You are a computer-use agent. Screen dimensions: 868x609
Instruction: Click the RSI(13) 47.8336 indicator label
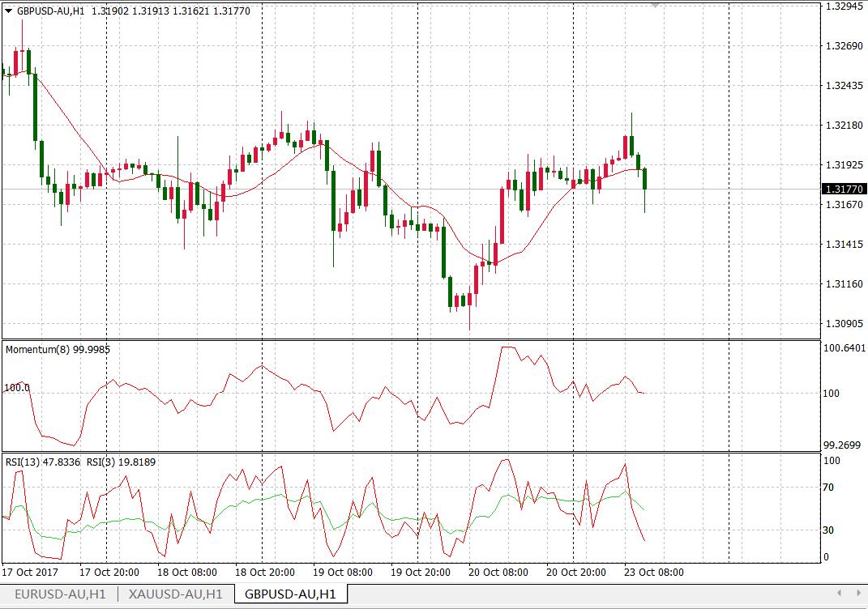[43, 462]
